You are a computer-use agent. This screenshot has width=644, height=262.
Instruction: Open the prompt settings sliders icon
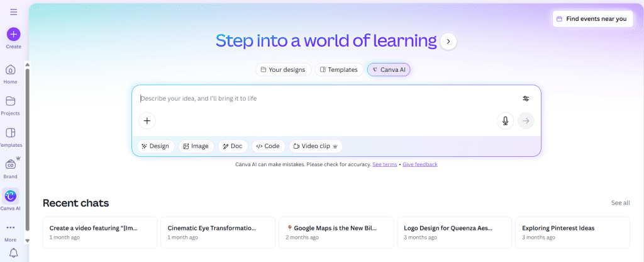pyautogui.click(x=526, y=98)
